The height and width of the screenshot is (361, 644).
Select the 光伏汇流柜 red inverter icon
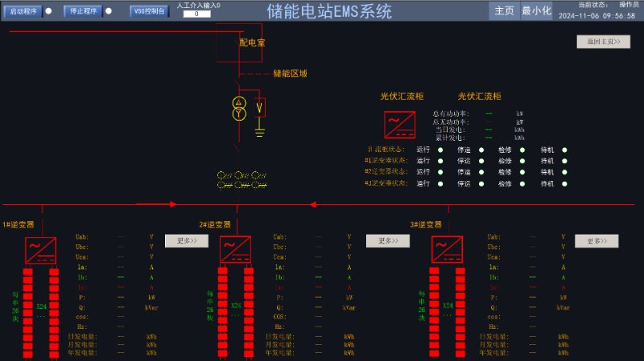[399, 125]
